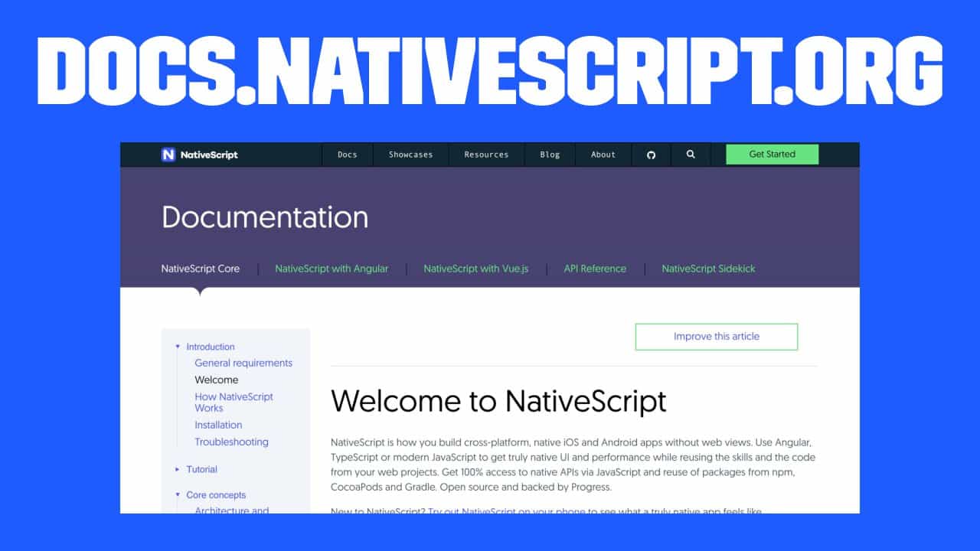Click the Tutorial sidebar heading

point(202,469)
